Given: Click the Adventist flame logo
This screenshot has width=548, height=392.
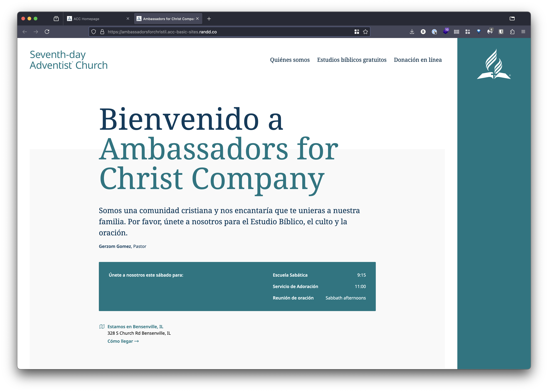Looking at the screenshot, I should click(x=494, y=64).
